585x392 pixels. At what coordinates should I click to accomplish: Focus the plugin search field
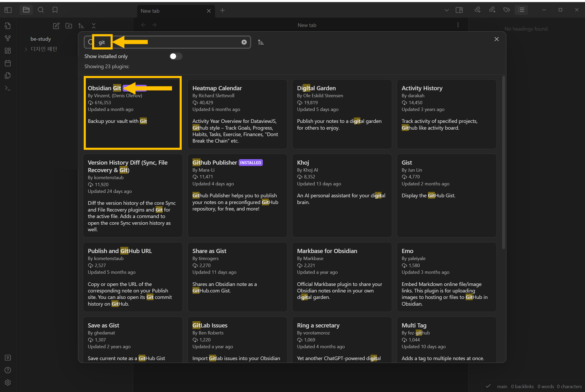[167, 42]
